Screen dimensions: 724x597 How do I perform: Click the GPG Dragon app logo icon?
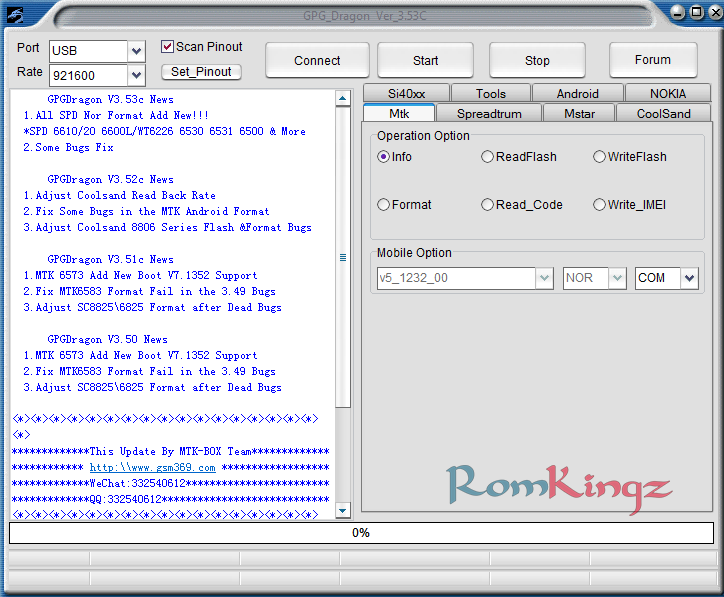[x=15, y=15]
